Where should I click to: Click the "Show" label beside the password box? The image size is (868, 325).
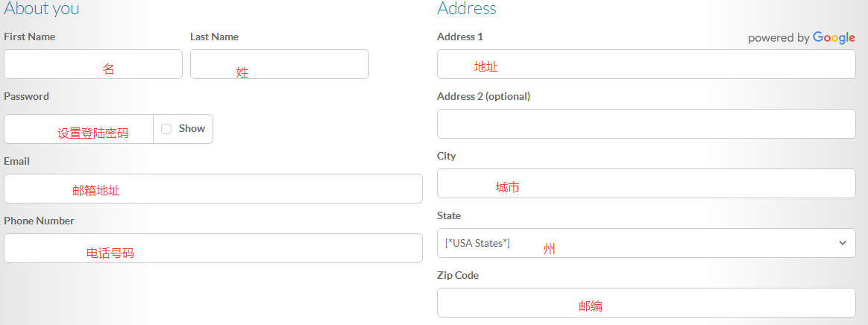point(192,128)
